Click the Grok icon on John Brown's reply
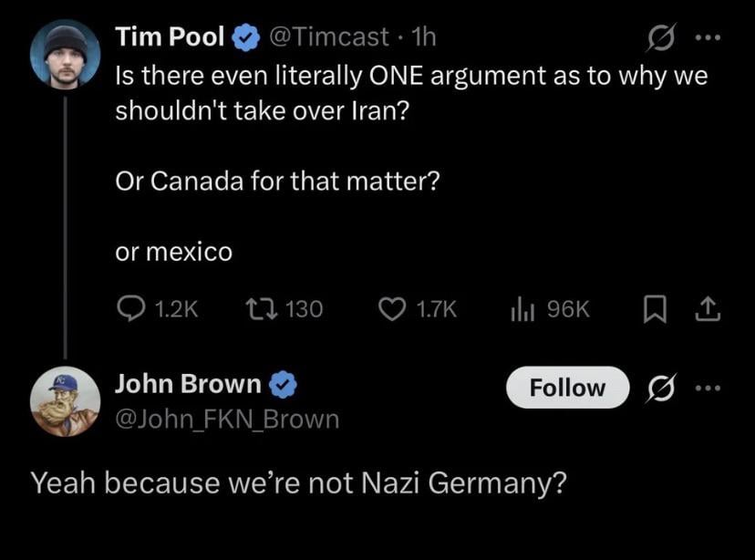Viewport: 755px width, 560px height. tap(658, 388)
